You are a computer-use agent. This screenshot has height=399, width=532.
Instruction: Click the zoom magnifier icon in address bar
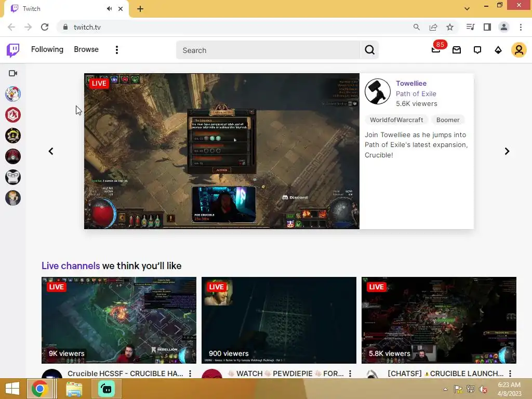click(416, 27)
